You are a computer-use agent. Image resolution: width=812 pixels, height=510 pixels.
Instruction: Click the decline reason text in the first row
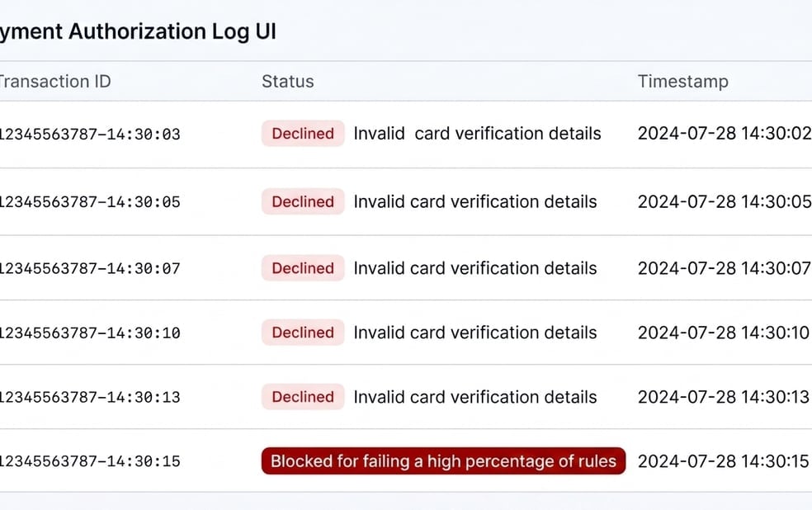click(478, 134)
